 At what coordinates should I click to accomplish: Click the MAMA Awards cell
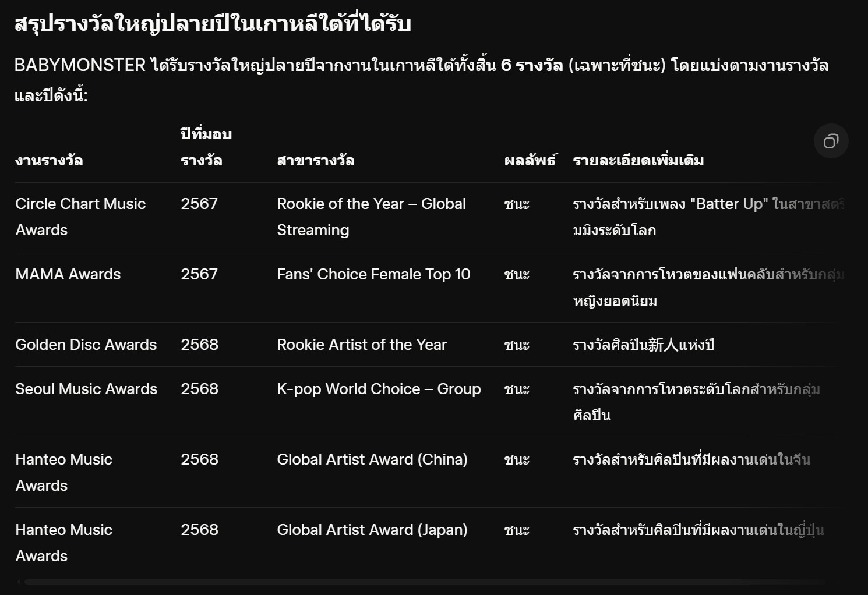click(68, 274)
